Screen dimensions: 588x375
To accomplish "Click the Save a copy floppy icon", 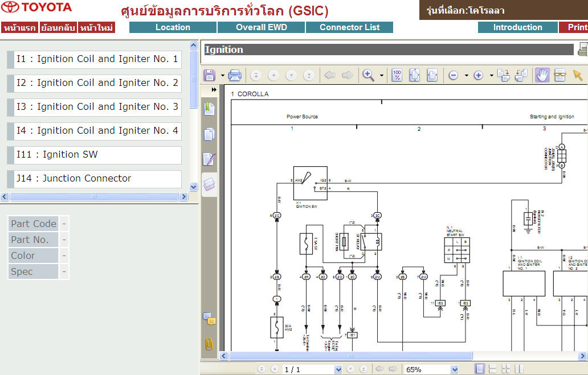I will [209, 75].
